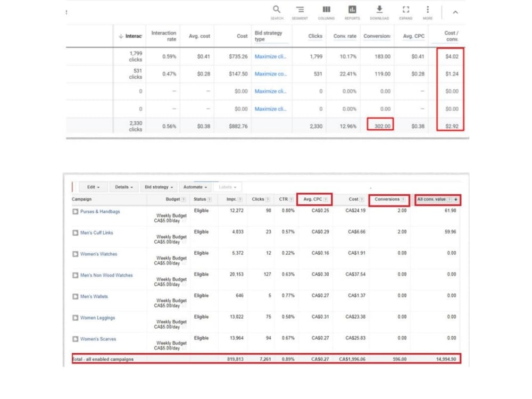Open Women Leggings campaign link
Screen dimensions: 532x399
tap(98, 318)
